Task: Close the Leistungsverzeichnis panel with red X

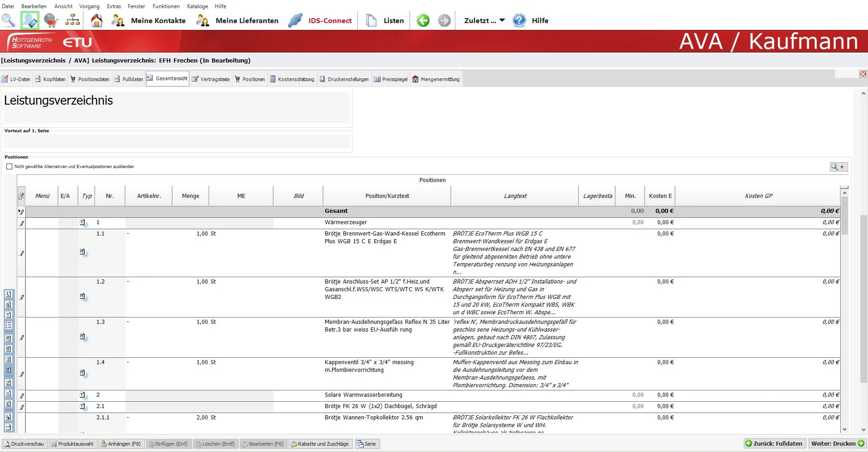Action: (x=863, y=74)
